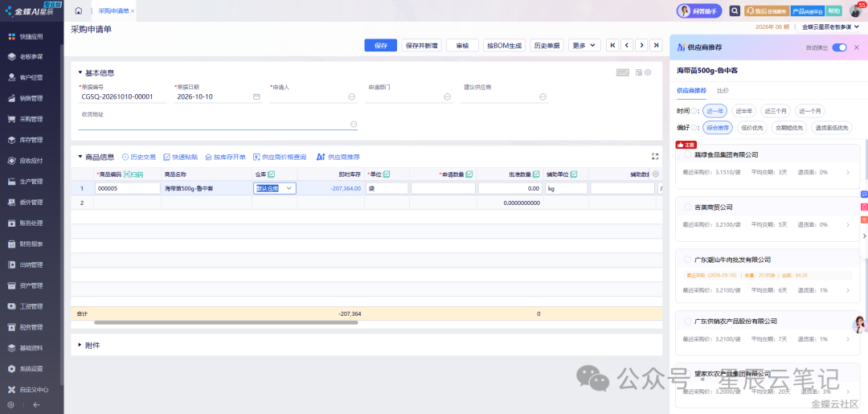Click the sidebar bottom settings gear
Screen dimensions: 868x414
tap(11, 404)
